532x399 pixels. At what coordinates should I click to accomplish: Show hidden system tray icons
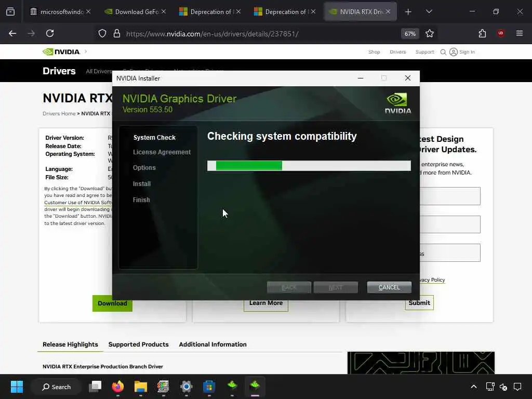(474, 387)
